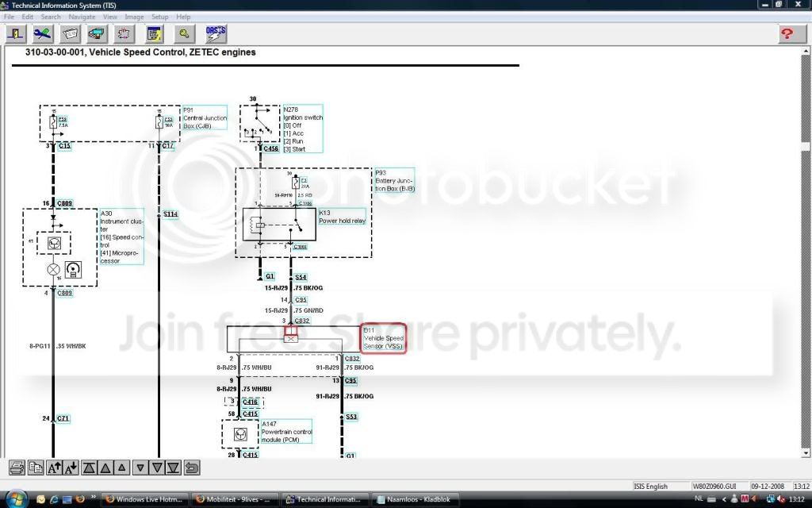The height and width of the screenshot is (508, 812).
Task: Click the copy pages icon
Action: [36, 468]
